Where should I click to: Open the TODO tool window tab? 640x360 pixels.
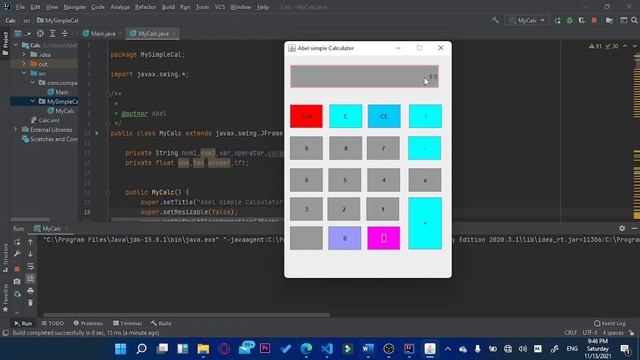coord(53,323)
